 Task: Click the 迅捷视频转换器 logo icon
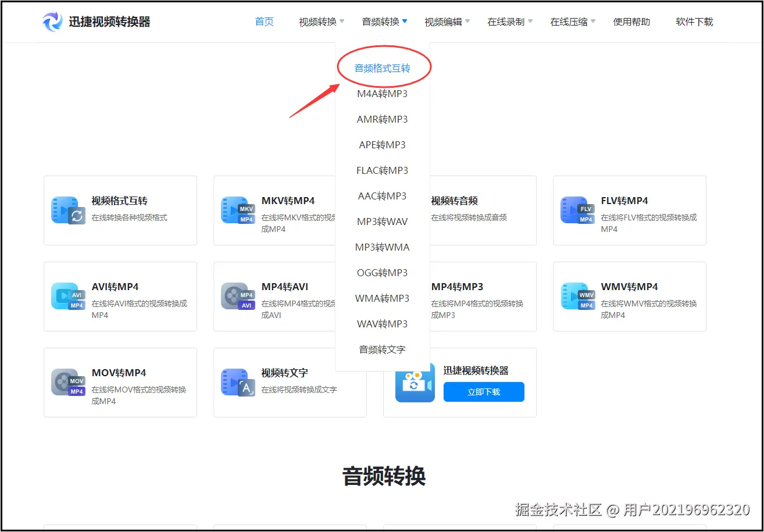(52, 22)
